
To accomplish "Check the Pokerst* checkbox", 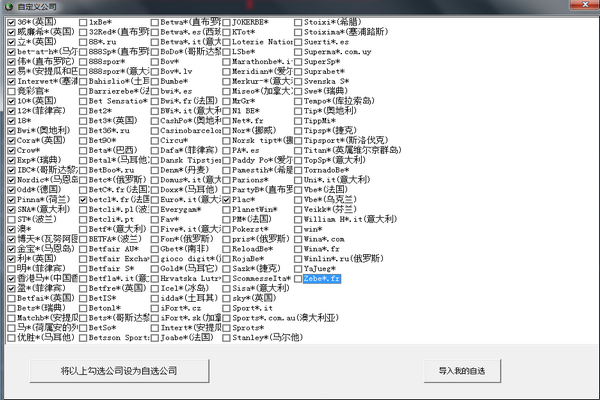I will tap(227, 230).
